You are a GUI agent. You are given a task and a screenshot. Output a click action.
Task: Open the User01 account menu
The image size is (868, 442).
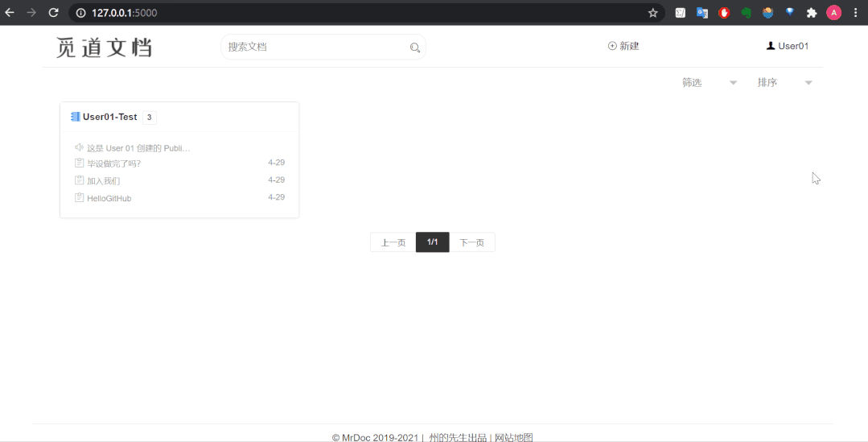click(788, 46)
